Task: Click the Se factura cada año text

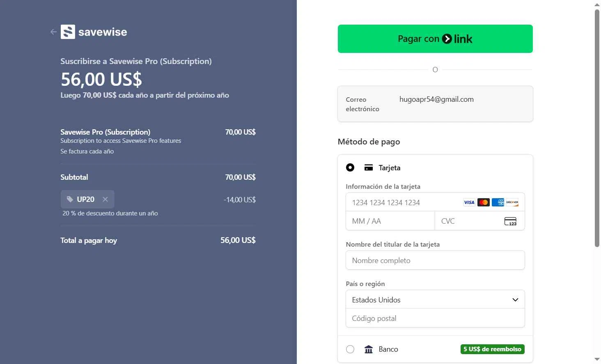Action: 87,151
